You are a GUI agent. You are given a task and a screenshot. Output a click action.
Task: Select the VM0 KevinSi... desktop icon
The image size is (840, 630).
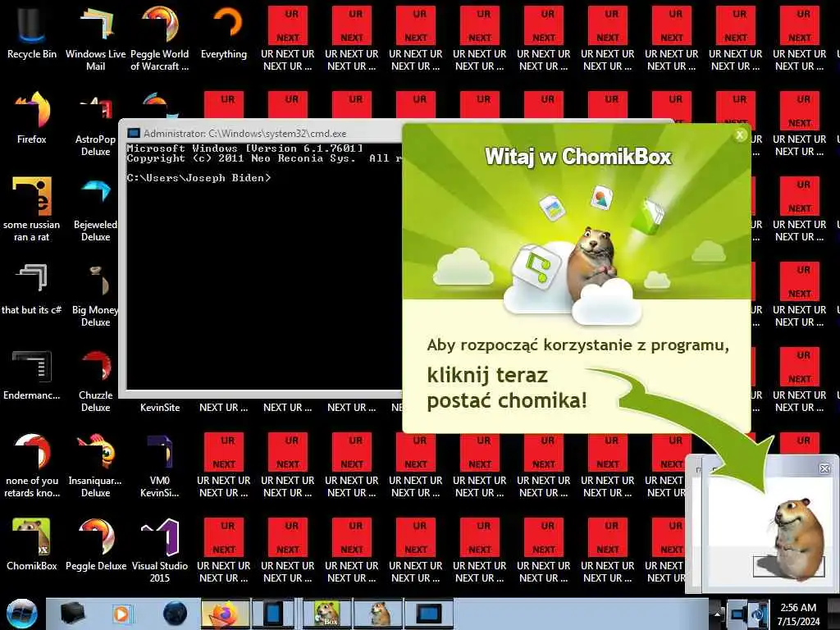pyautogui.click(x=160, y=465)
